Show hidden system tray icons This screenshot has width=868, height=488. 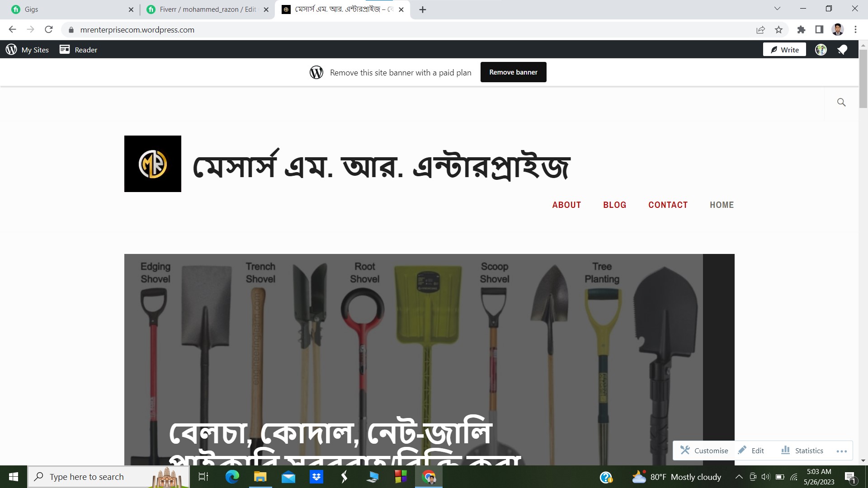tap(739, 477)
